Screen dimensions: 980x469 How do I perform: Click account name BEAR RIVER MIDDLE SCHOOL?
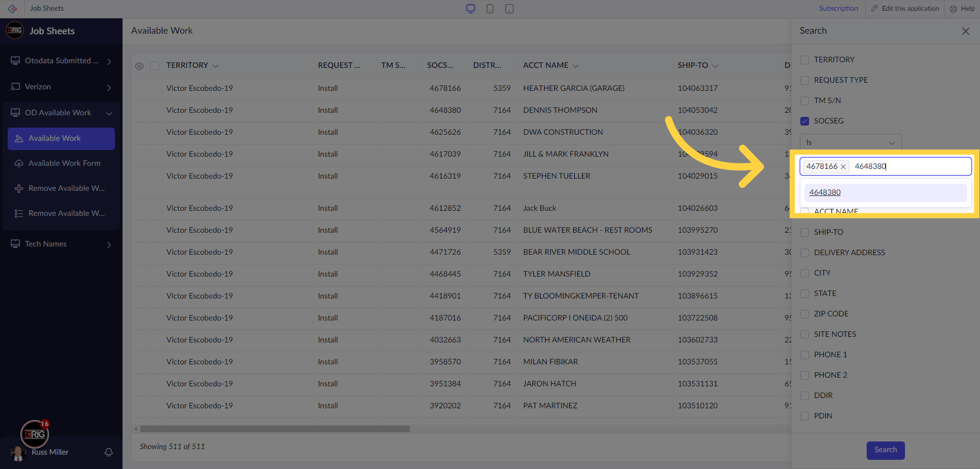(577, 252)
